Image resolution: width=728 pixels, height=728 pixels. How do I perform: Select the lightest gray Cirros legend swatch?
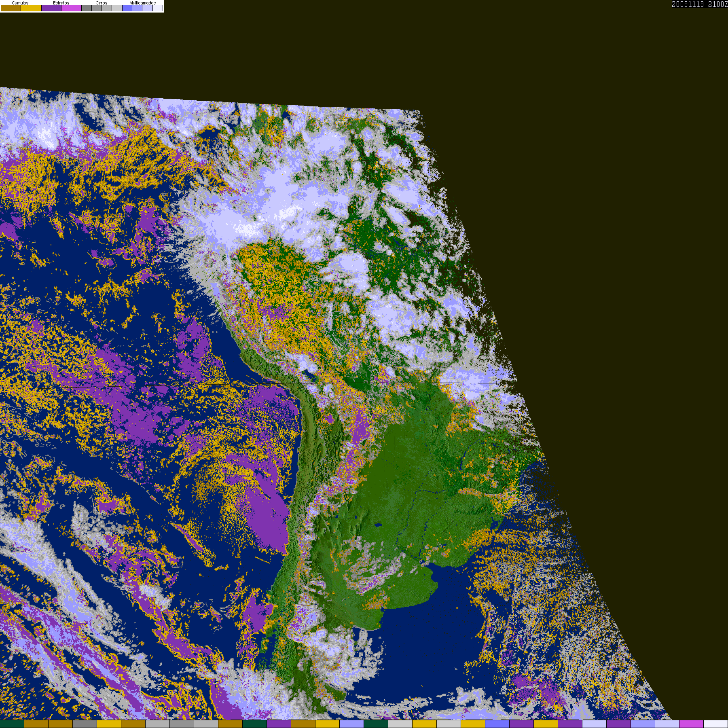pyautogui.click(x=117, y=8)
